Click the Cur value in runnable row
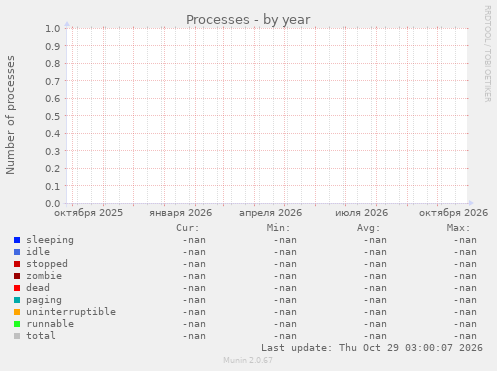497x371 pixels. point(194,324)
